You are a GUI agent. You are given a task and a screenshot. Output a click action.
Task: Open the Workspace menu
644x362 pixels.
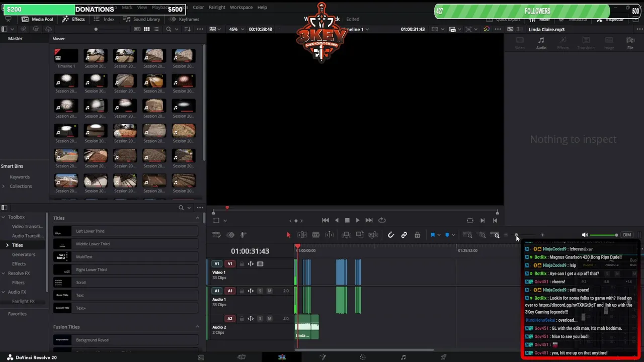(241, 8)
